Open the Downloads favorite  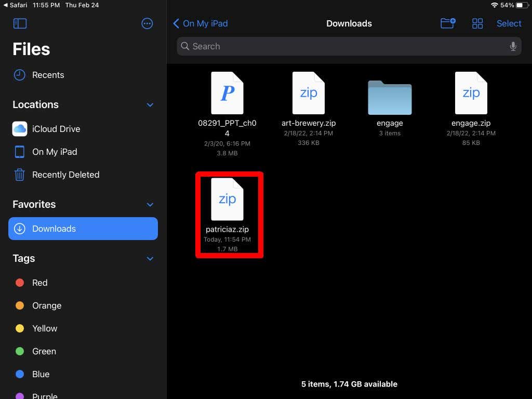(54, 229)
